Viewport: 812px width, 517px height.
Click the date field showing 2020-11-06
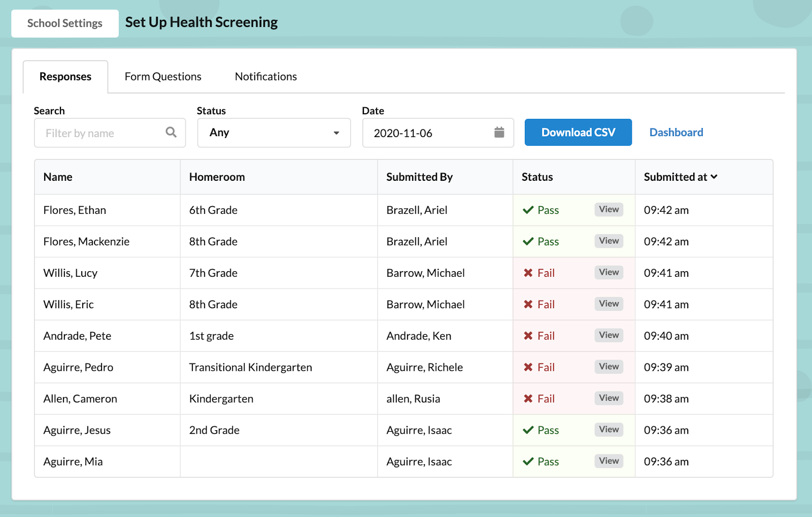438,133
